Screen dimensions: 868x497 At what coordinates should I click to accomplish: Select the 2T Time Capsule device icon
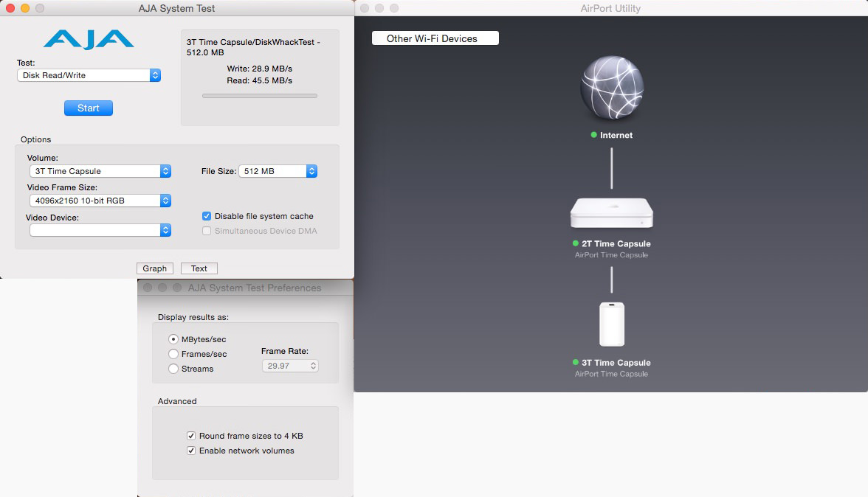(612, 213)
